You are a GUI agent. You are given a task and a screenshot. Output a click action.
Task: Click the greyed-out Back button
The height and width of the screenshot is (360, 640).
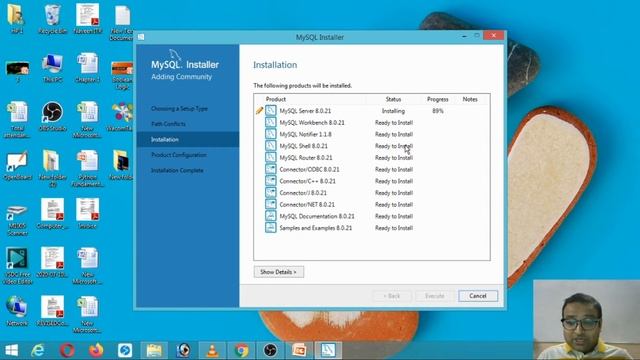(x=392, y=296)
